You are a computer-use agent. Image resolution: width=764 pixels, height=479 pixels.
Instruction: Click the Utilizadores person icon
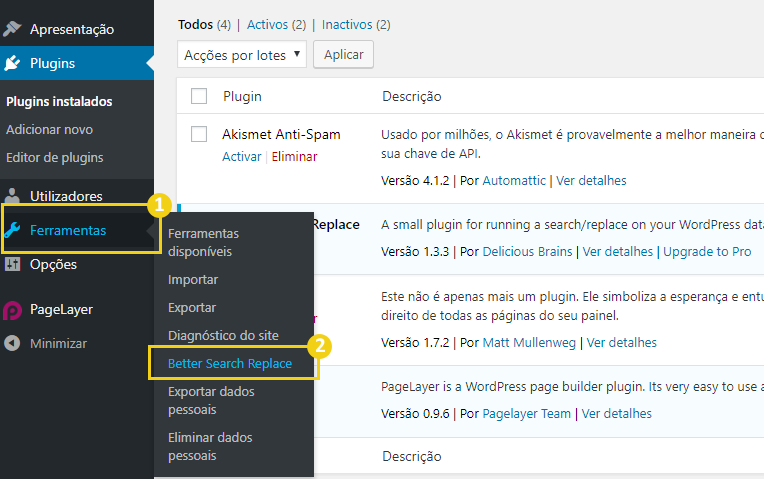point(12,196)
